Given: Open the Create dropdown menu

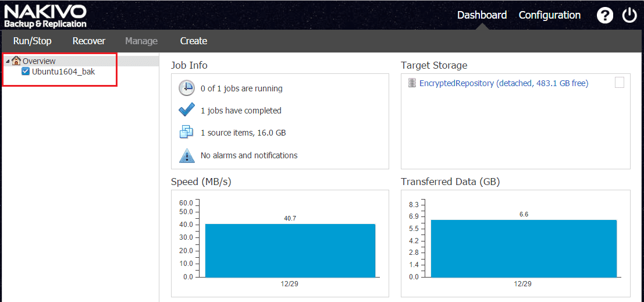Looking at the screenshot, I should [x=194, y=41].
